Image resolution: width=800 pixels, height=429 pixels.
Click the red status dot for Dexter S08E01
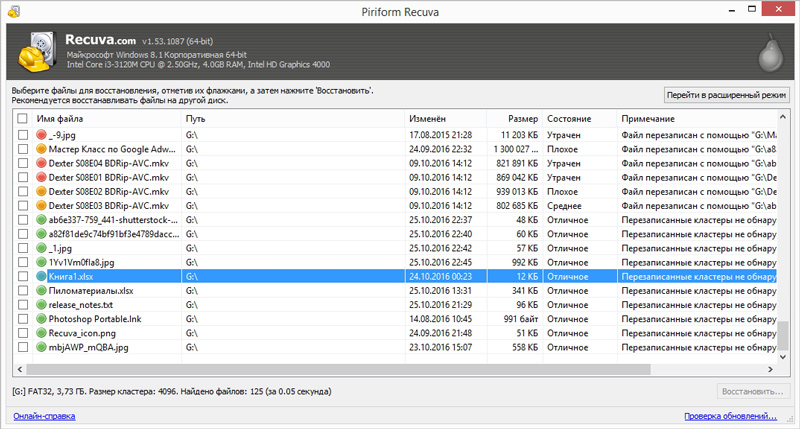[41, 178]
